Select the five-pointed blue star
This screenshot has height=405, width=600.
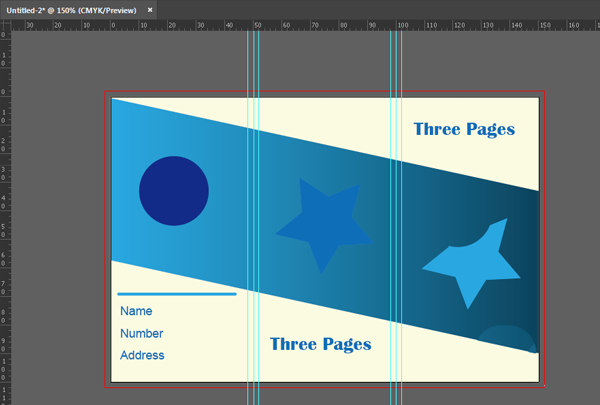(x=324, y=224)
